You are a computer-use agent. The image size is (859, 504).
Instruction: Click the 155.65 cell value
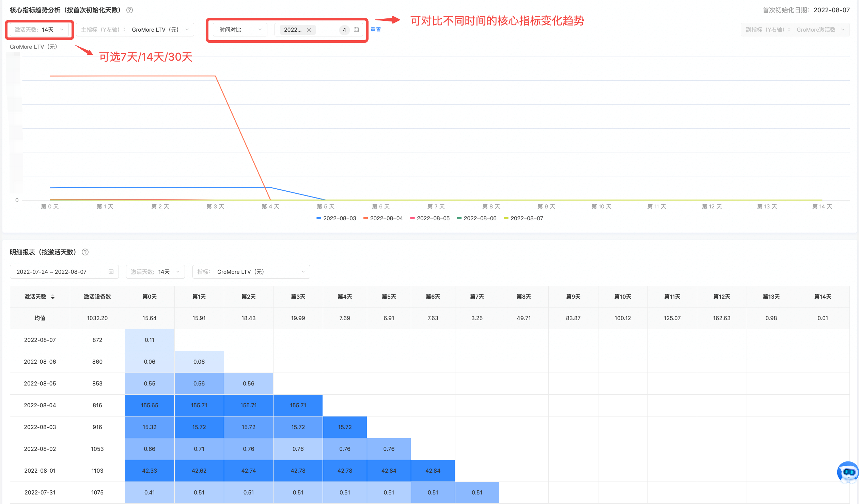[149, 405]
